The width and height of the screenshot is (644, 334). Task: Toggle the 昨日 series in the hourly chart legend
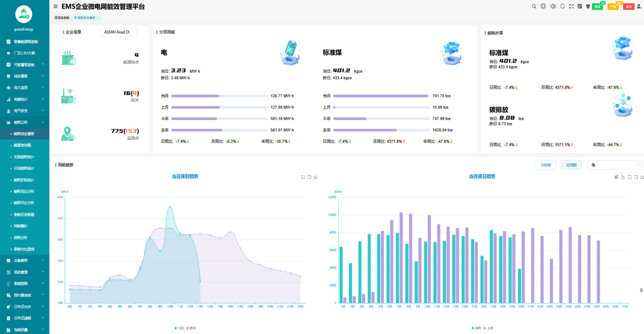[192, 328]
